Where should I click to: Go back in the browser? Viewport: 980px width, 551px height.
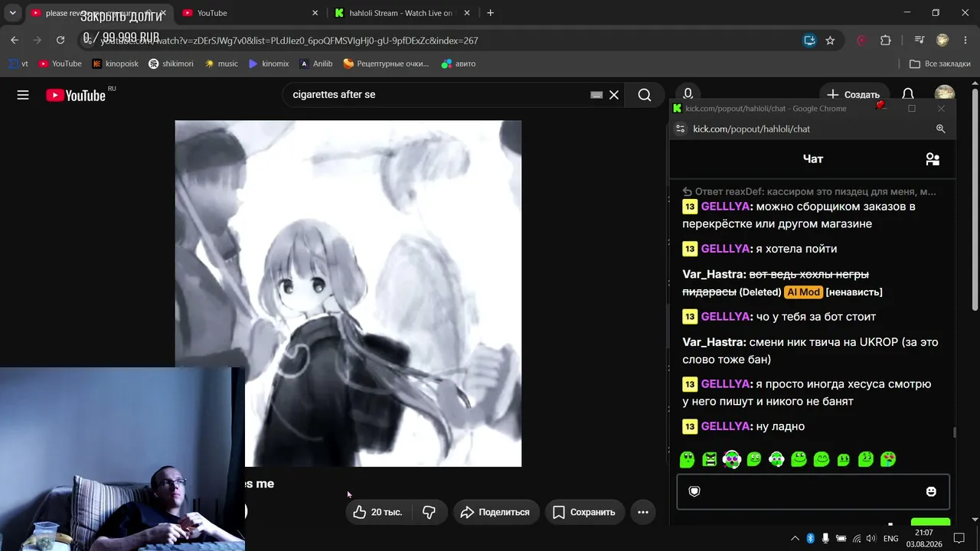point(15,41)
